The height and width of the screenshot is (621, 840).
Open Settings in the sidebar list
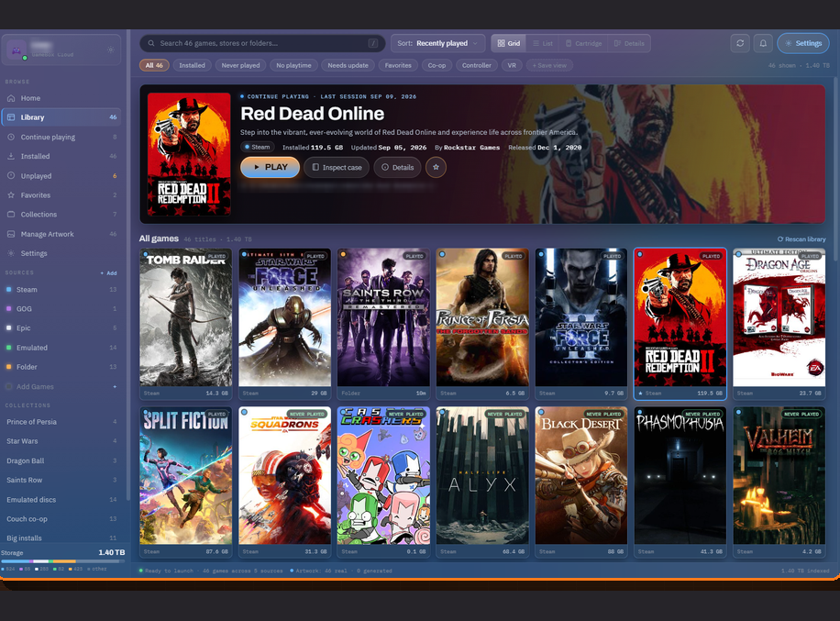tap(61, 253)
